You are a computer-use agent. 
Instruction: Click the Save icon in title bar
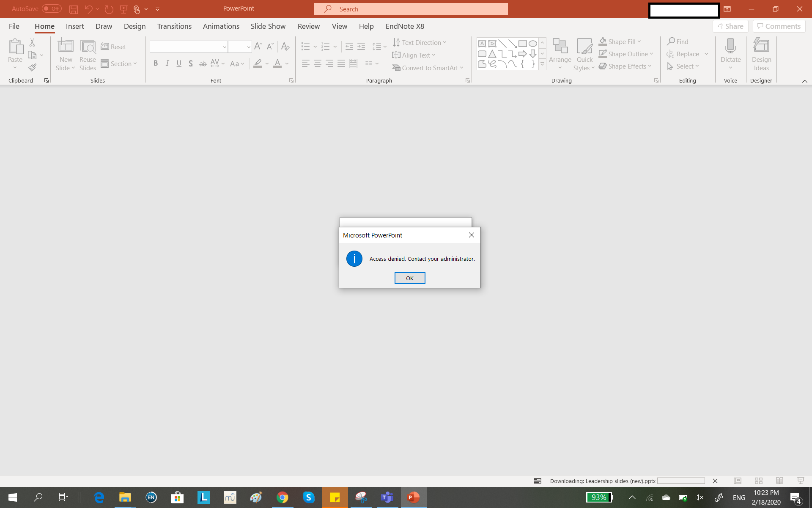(73, 9)
